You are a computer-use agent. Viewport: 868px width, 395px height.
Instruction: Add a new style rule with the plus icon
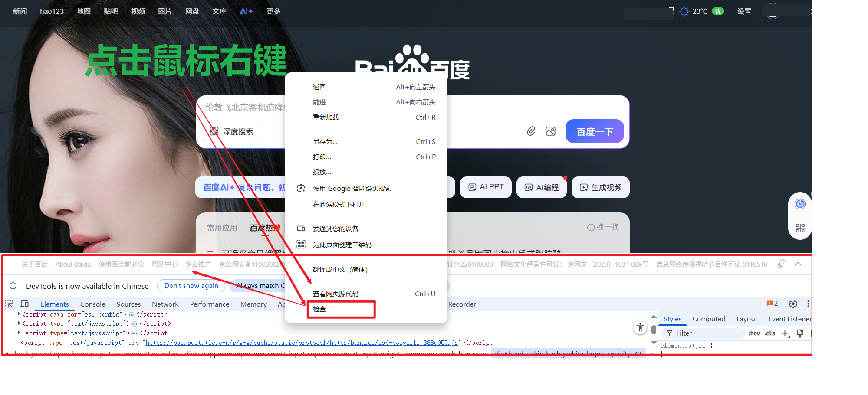(x=786, y=333)
